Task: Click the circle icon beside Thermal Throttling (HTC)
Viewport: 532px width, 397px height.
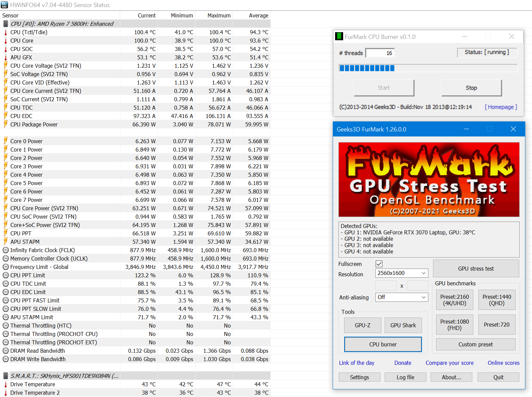Action: click(6, 326)
